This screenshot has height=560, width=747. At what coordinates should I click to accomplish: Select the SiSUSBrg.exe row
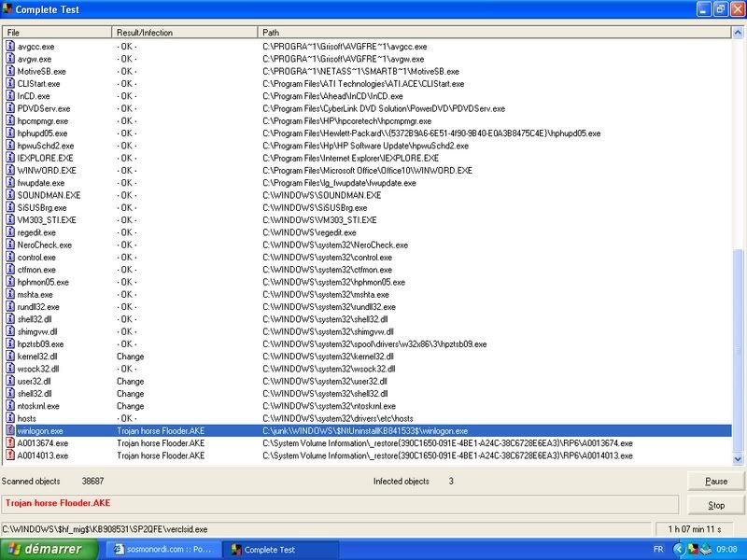click(x=367, y=207)
